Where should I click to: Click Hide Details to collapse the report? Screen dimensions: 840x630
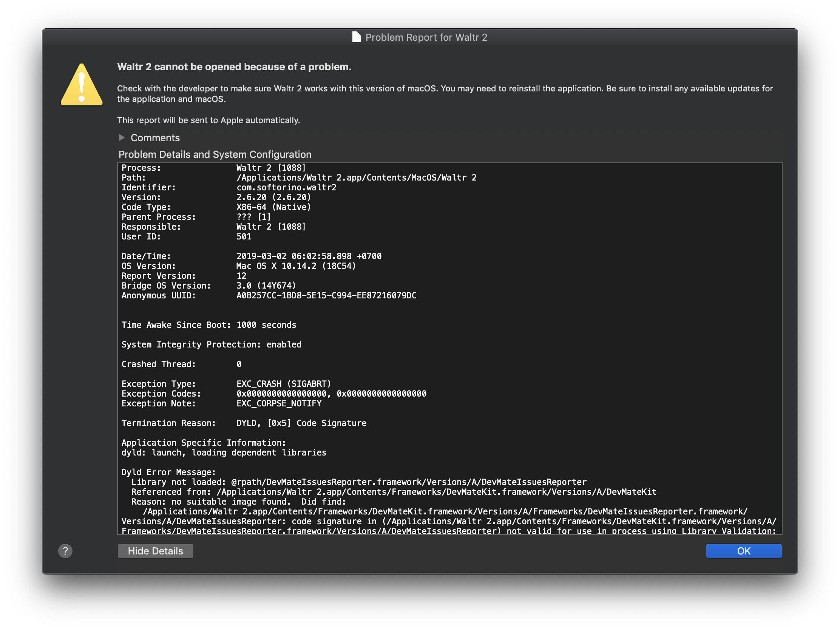[155, 551]
